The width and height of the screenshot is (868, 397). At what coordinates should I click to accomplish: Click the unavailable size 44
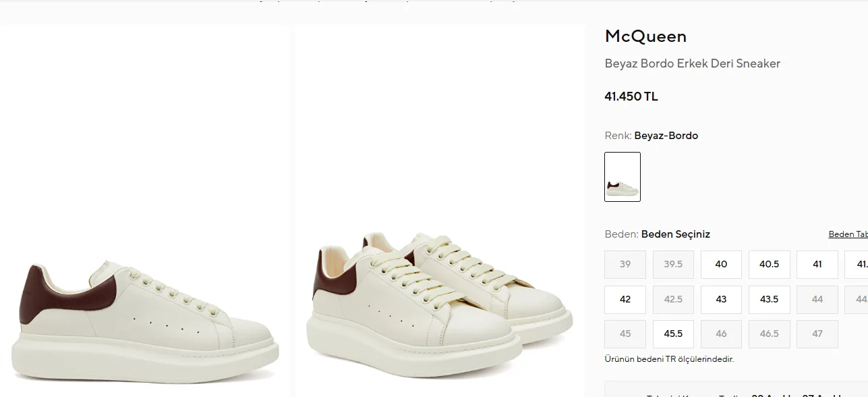coord(817,300)
